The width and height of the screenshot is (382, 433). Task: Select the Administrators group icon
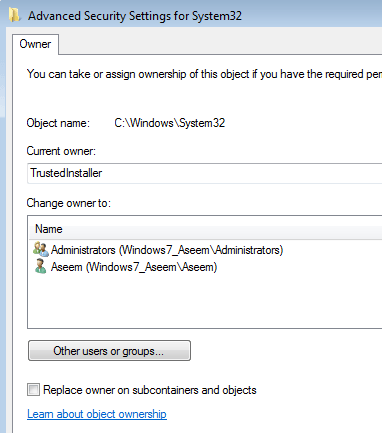pos(41,249)
